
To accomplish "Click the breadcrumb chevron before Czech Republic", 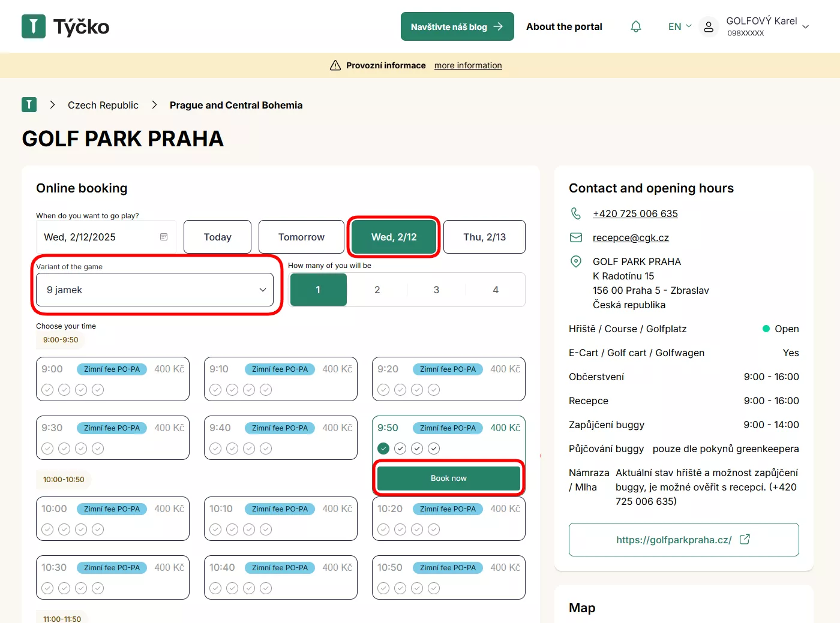I will pos(53,105).
